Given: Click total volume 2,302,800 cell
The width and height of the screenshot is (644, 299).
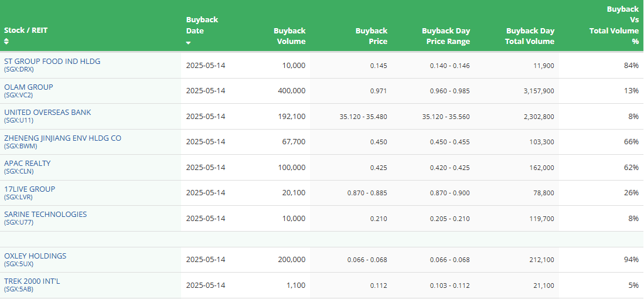Looking at the screenshot, I should [x=540, y=117].
